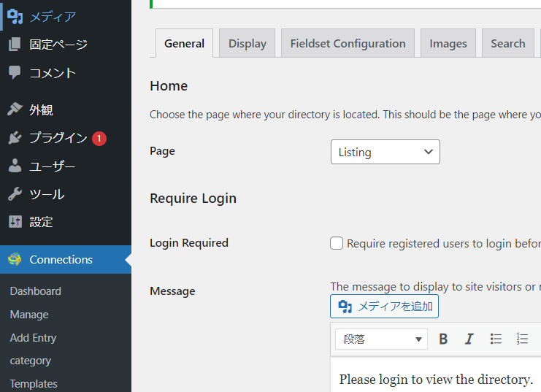Screen dimensions: 541x392
Task: Open Pages via the 固定ページ icon
Action: pyautogui.click(x=15, y=45)
